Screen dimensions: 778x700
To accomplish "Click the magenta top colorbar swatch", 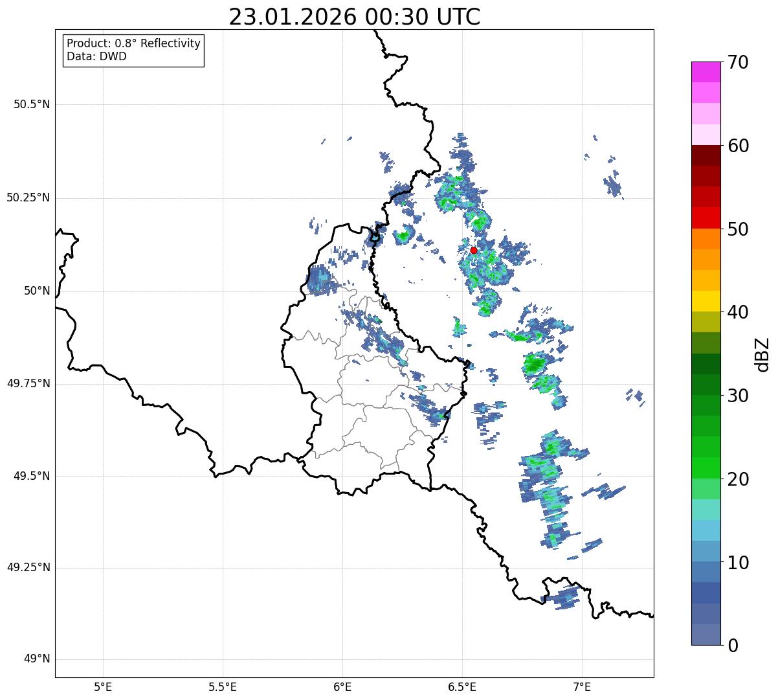I will tap(706, 72).
